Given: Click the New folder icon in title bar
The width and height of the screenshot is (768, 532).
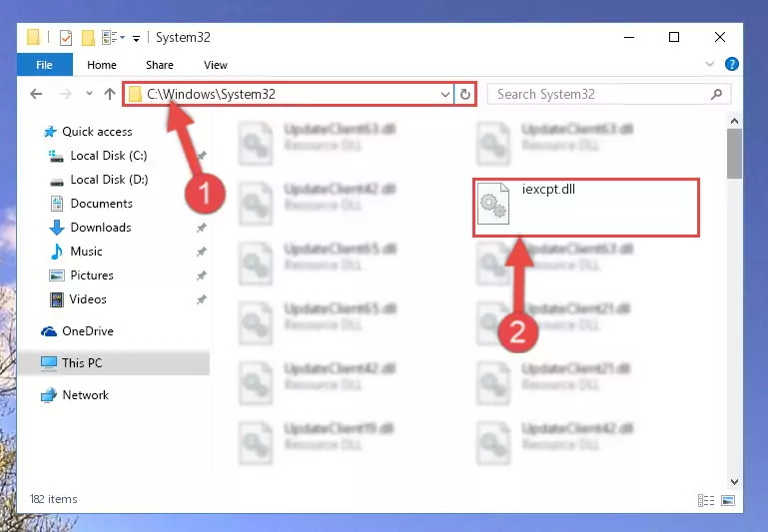Looking at the screenshot, I should (88, 37).
